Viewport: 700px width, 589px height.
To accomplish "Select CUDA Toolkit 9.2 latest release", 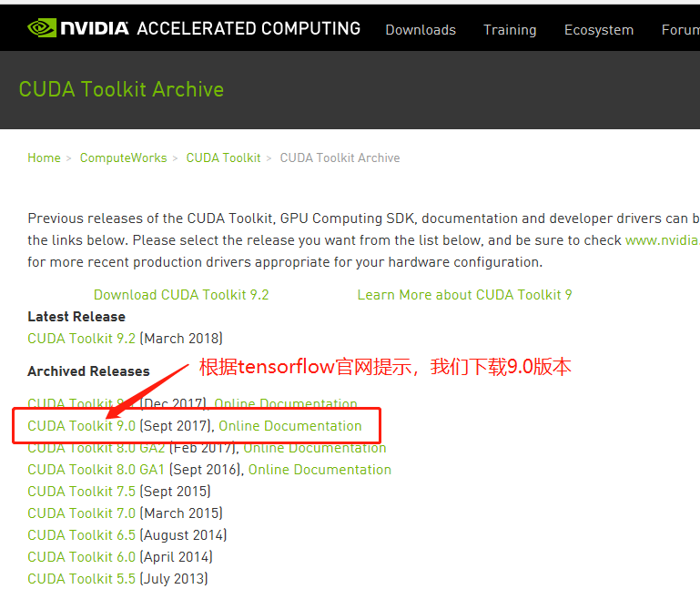I will tap(81, 339).
